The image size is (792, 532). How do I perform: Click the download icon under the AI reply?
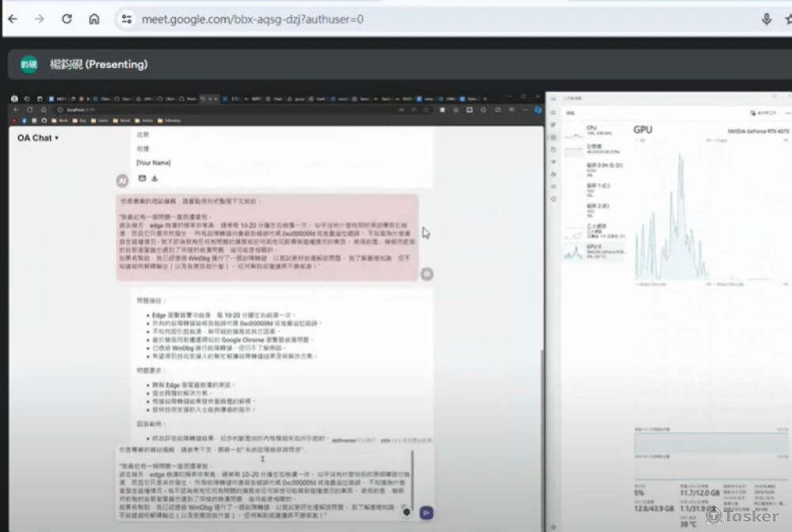click(x=154, y=178)
